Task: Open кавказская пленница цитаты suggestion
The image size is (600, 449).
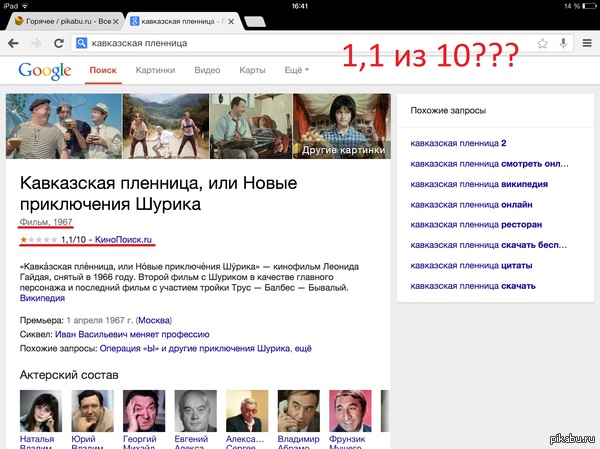Action: pyautogui.click(x=471, y=266)
